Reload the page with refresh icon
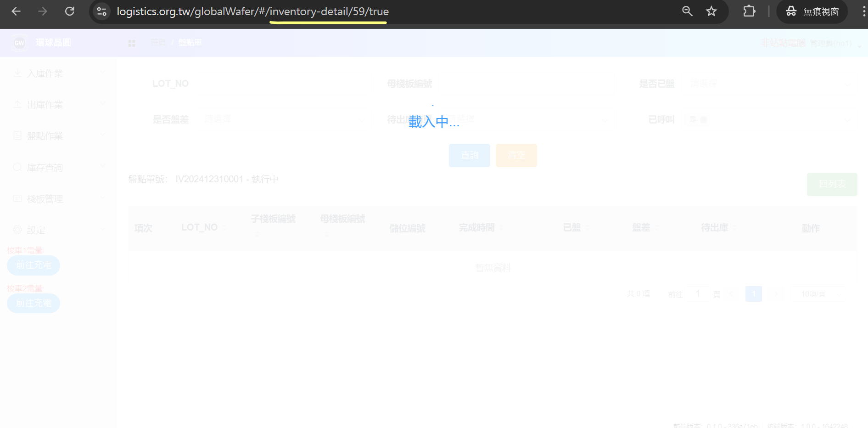 pos(70,11)
